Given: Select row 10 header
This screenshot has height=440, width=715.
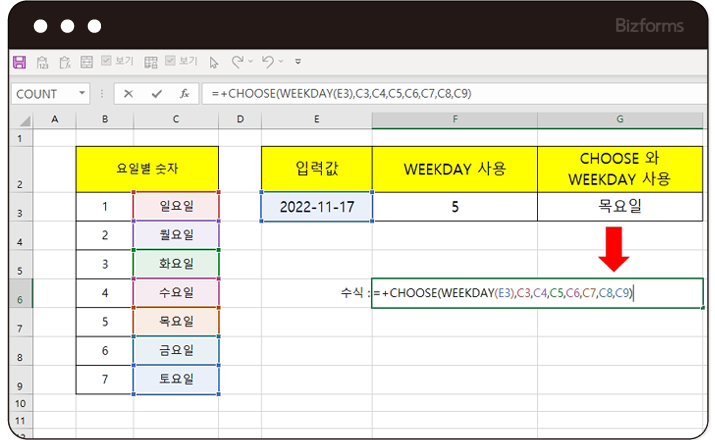Looking at the screenshot, I should (x=21, y=404).
